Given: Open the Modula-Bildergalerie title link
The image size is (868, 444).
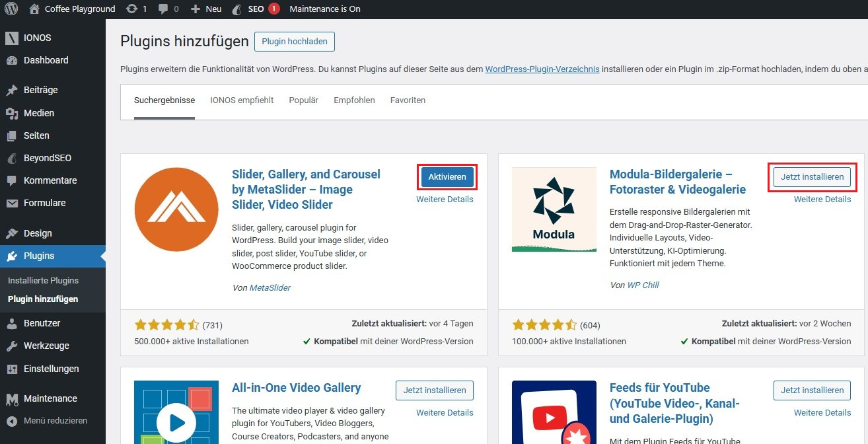Looking at the screenshot, I should 678,182.
